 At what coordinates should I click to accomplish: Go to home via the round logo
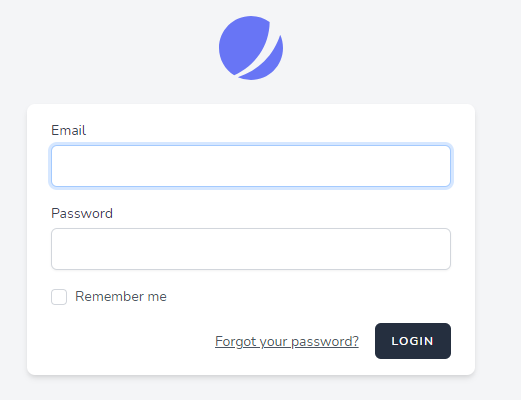(251, 48)
